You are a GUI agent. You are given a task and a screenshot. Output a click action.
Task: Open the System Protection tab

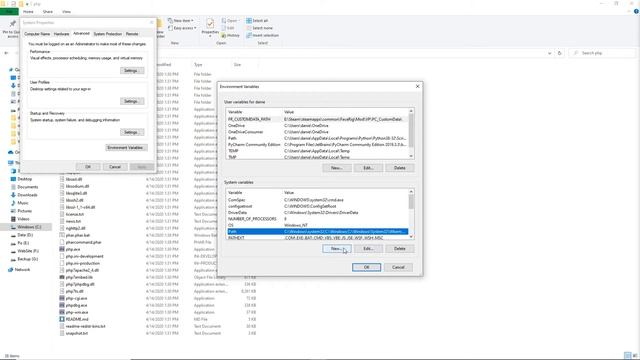pyautogui.click(x=108, y=34)
